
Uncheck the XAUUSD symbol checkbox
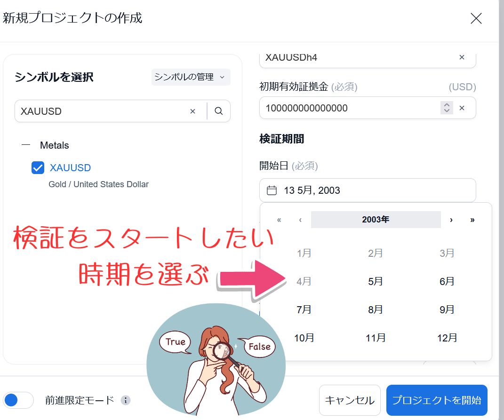pos(38,168)
